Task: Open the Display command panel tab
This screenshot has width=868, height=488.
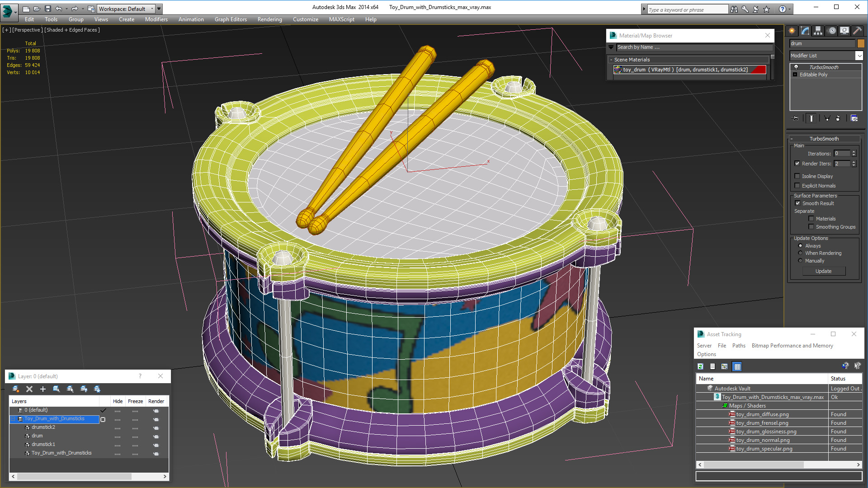Action: [x=844, y=31]
